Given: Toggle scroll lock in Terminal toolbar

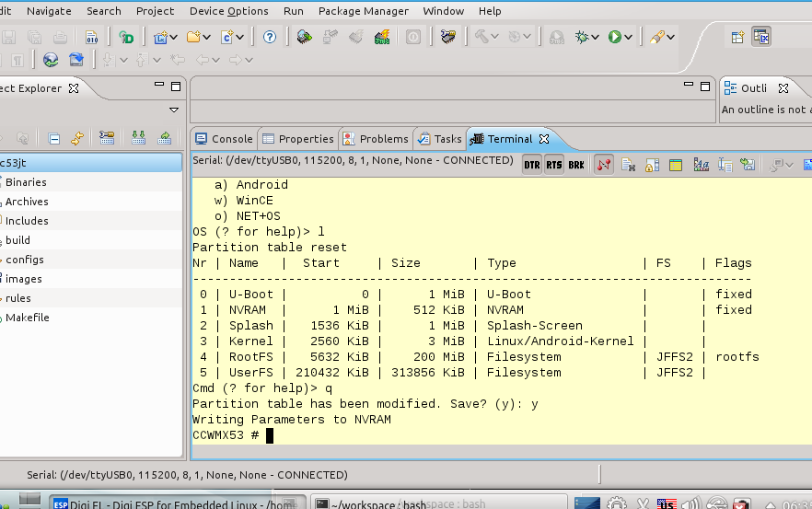Looking at the screenshot, I should pyautogui.click(x=652, y=165).
